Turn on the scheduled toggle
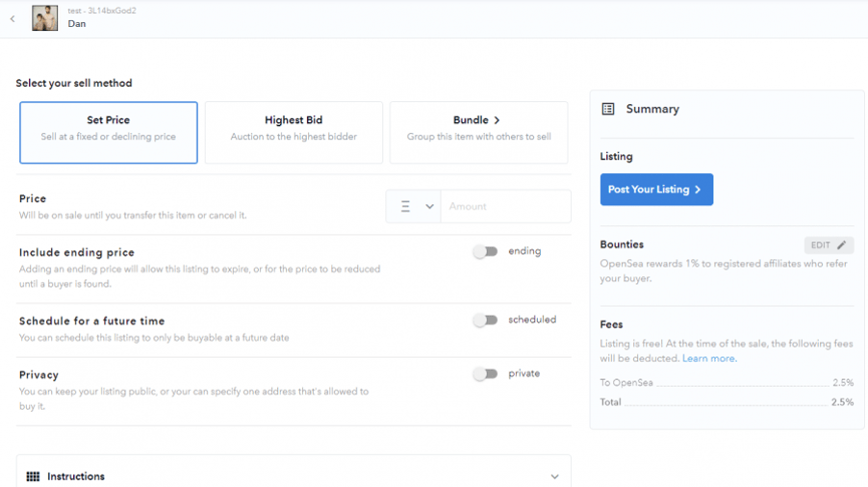 click(485, 320)
